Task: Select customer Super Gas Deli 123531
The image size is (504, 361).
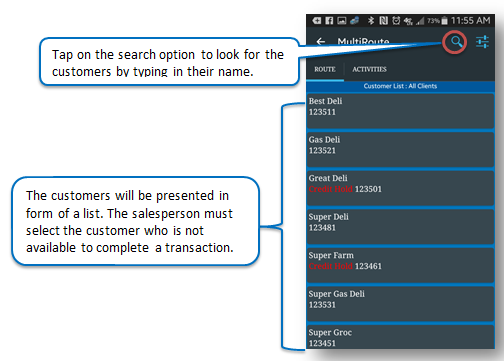Action: click(400, 304)
